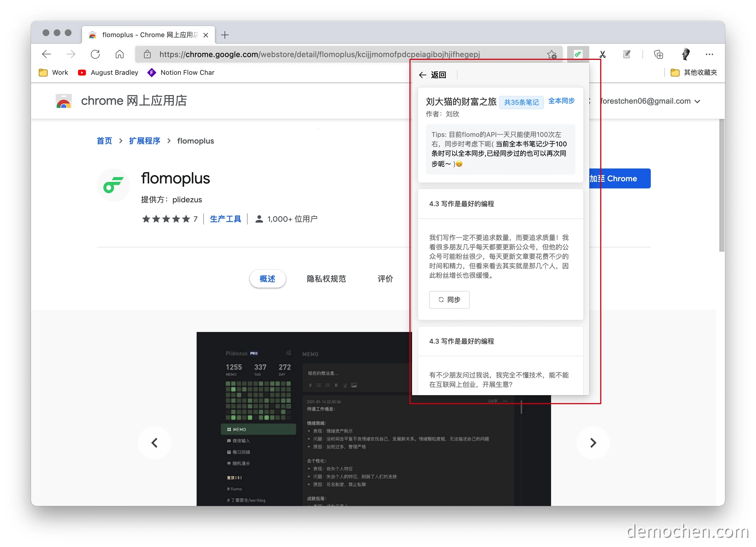Screen dimensions: 756x547
Task: Click the 共35条笔记 badge
Action: [521, 102]
